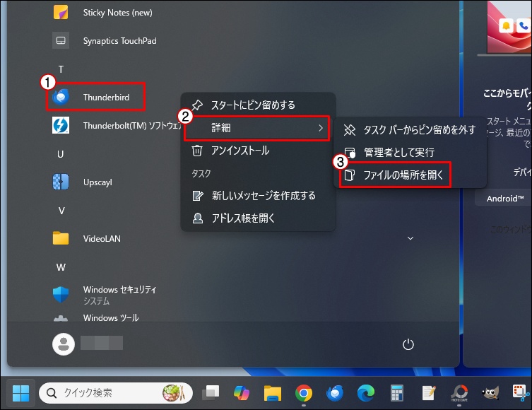Open GIMP from the taskbar
The width and height of the screenshot is (532, 410).
(x=490, y=393)
